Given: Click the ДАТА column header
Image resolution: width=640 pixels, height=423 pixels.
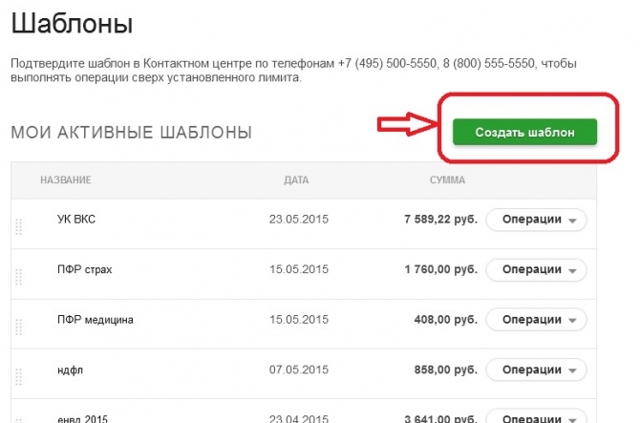Looking at the screenshot, I should click(x=297, y=180).
